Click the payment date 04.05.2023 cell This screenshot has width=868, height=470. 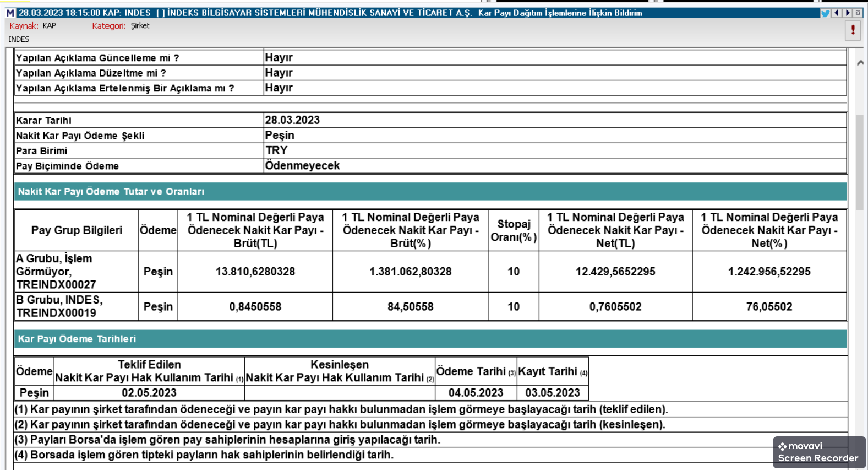point(476,393)
